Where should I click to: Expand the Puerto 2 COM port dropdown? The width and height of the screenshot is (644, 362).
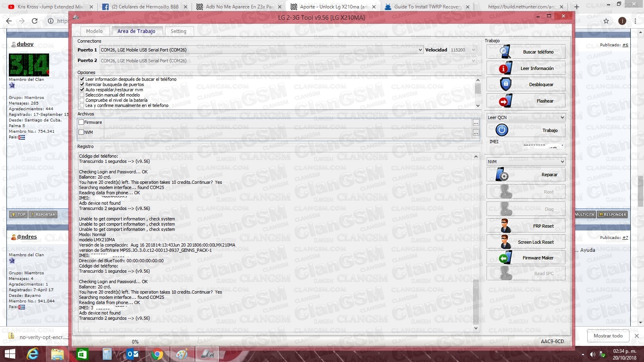click(x=474, y=61)
